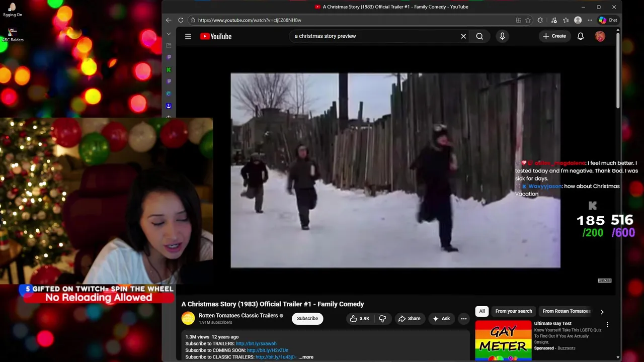Click the 1.91M subscribers text
The width and height of the screenshot is (644, 362).
[215, 322]
